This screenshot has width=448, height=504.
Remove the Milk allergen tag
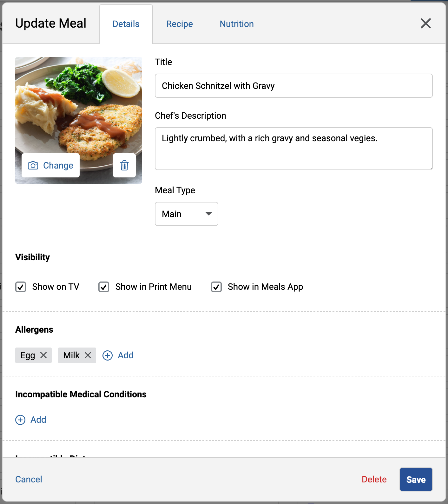point(88,355)
